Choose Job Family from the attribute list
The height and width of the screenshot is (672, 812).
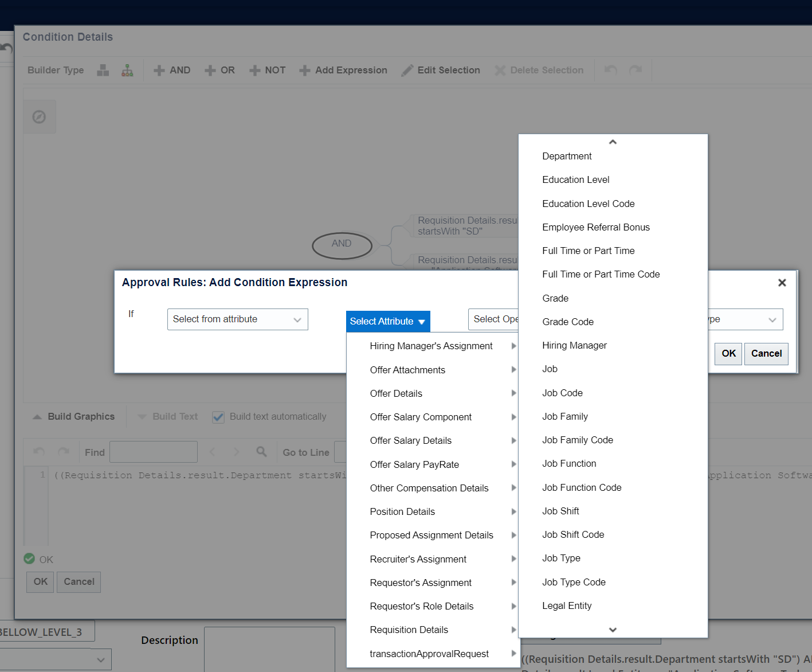[565, 416]
